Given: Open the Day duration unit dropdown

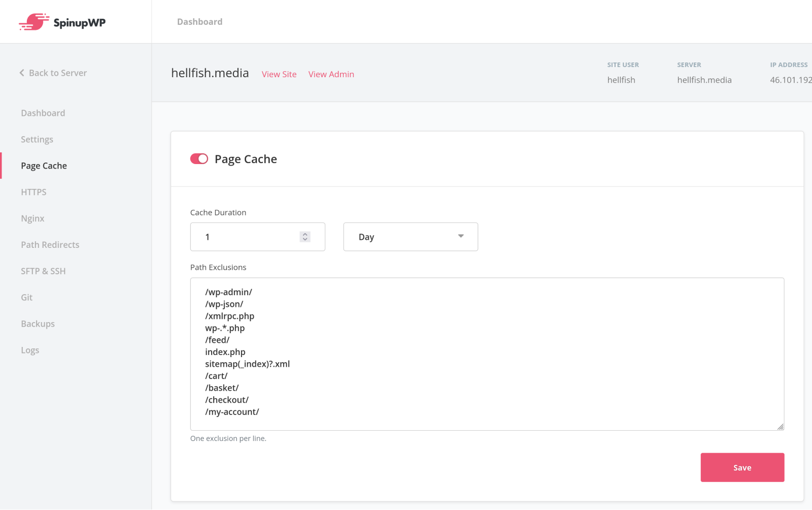Looking at the screenshot, I should click(411, 237).
